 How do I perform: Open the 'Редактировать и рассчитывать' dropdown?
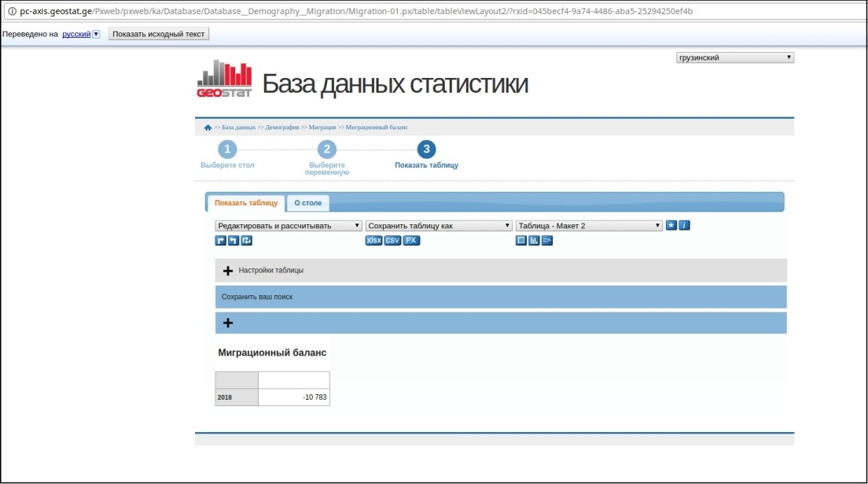[x=289, y=226]
